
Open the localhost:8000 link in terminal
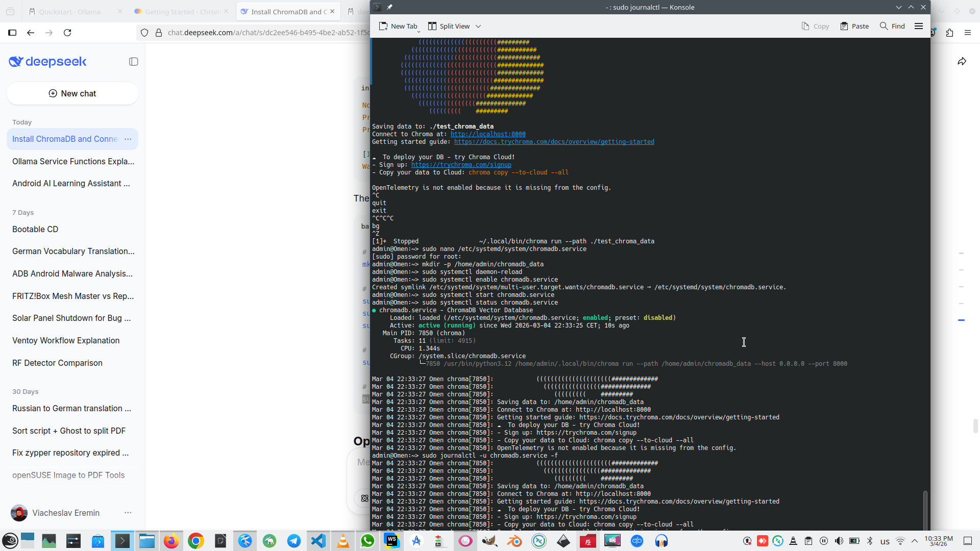487,134
